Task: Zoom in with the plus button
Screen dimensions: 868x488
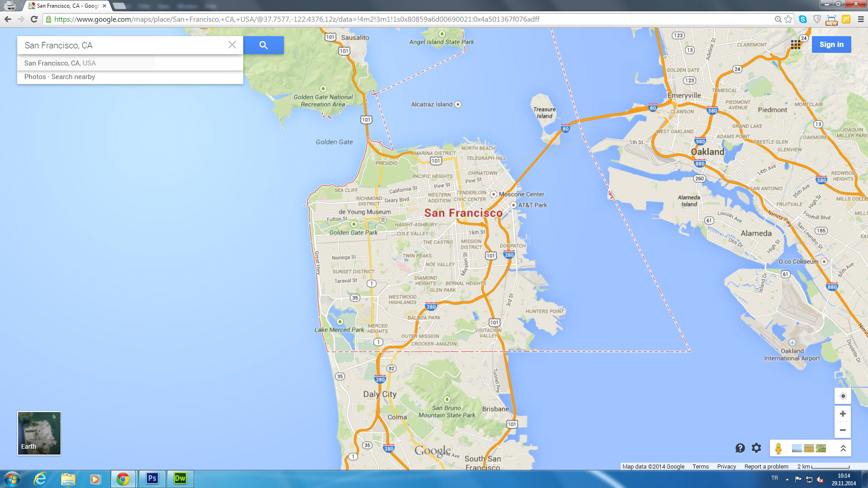Action: 843,414
